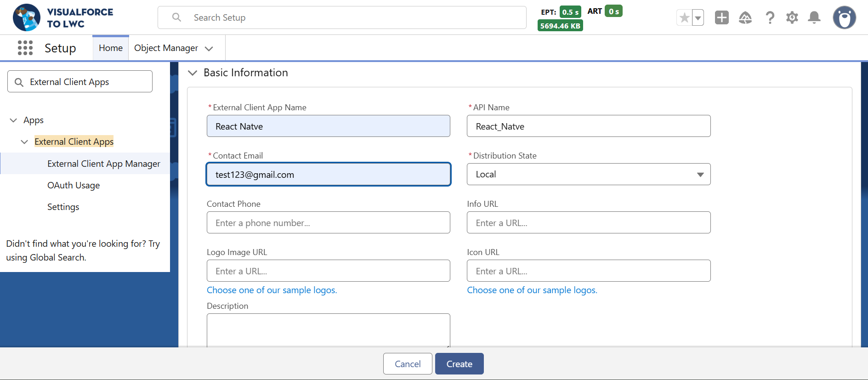
Task: Expand the Object Manager tab menu
Action: click(x=209, y=49)
